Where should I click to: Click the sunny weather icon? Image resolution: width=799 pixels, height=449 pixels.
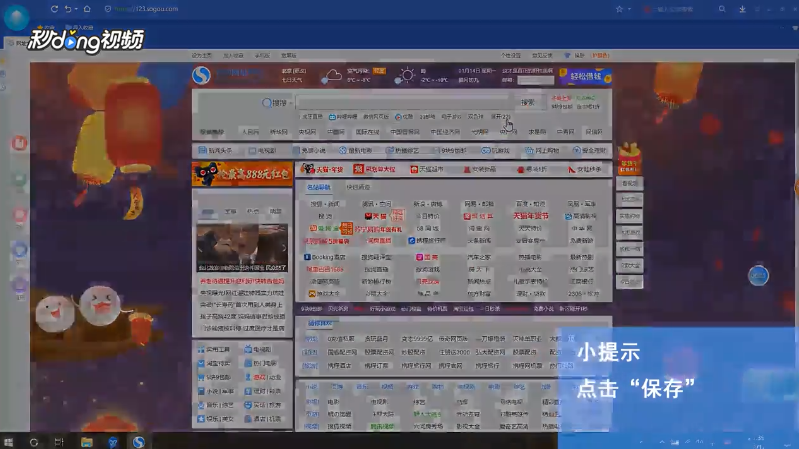[406, 76]
